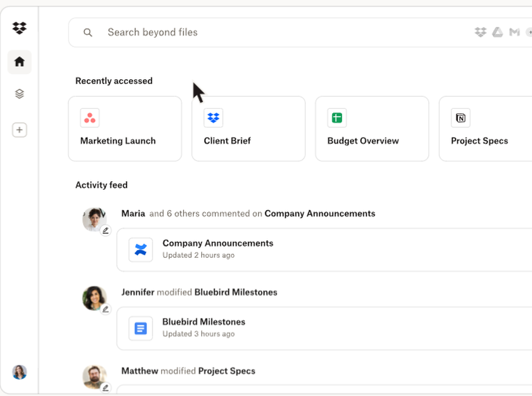
Task: Click the Google Docs icon for Bluebird Milestones
Action: pos(140,328)
